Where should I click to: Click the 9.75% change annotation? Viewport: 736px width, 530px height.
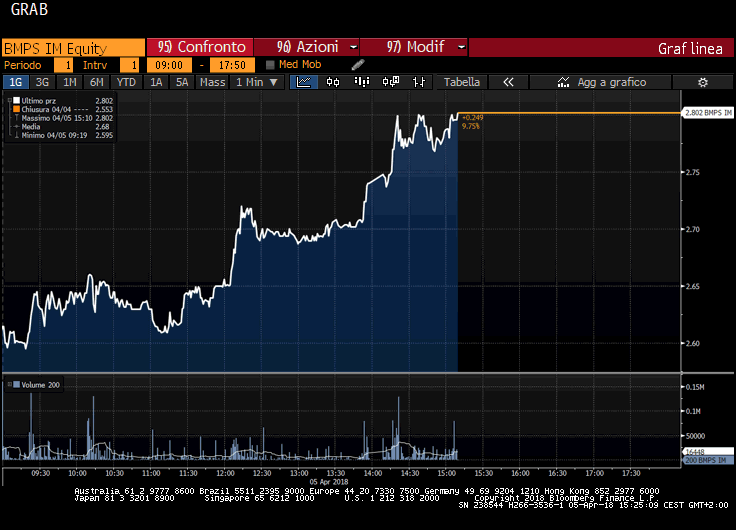coord(471,126)
